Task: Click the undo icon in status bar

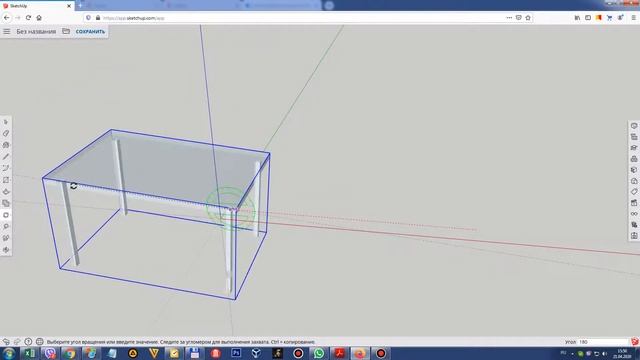Action: 6,342
